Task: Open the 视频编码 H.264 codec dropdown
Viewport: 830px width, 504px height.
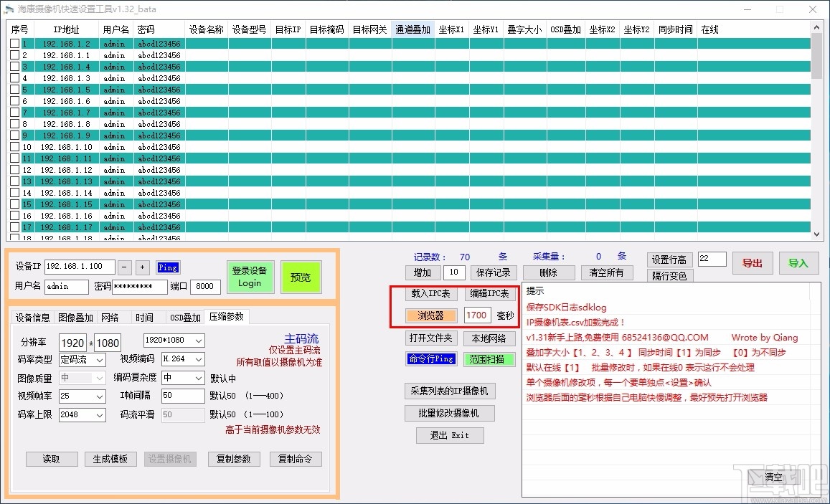Action: [181, 359]
